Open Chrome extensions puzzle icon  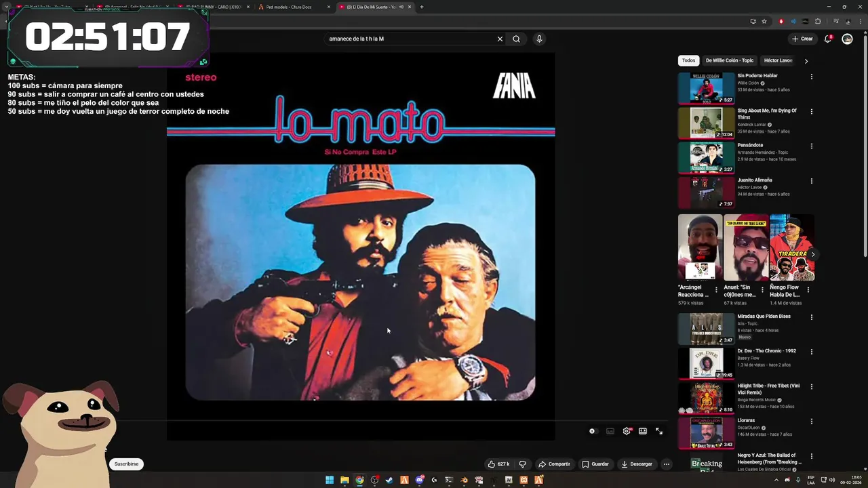tap(818, 21)
